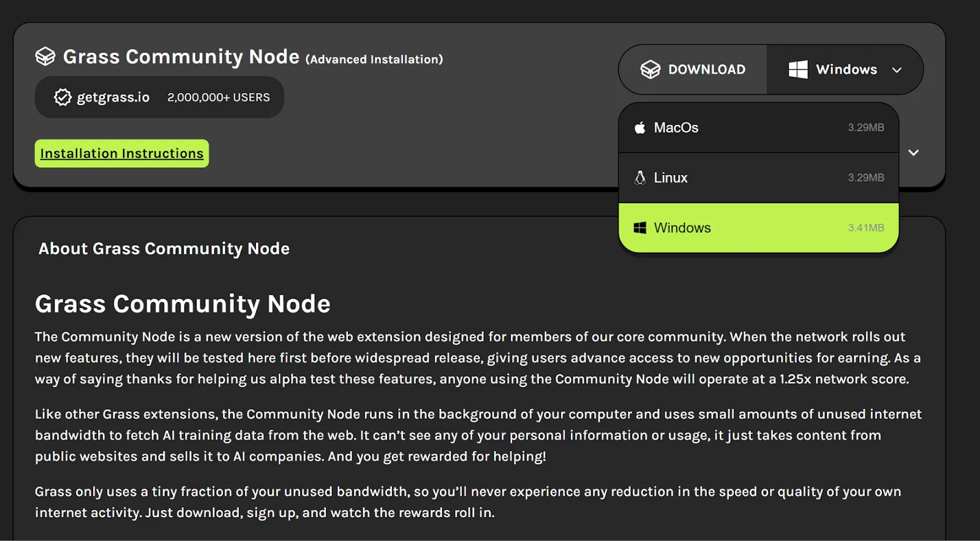Click the Linux penguin icon in the dropdown
This screenshot has height=541, width=980.
640,177
